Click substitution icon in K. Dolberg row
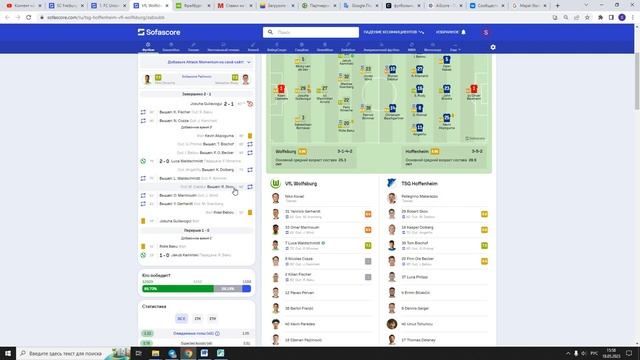 tap(250, 170)
